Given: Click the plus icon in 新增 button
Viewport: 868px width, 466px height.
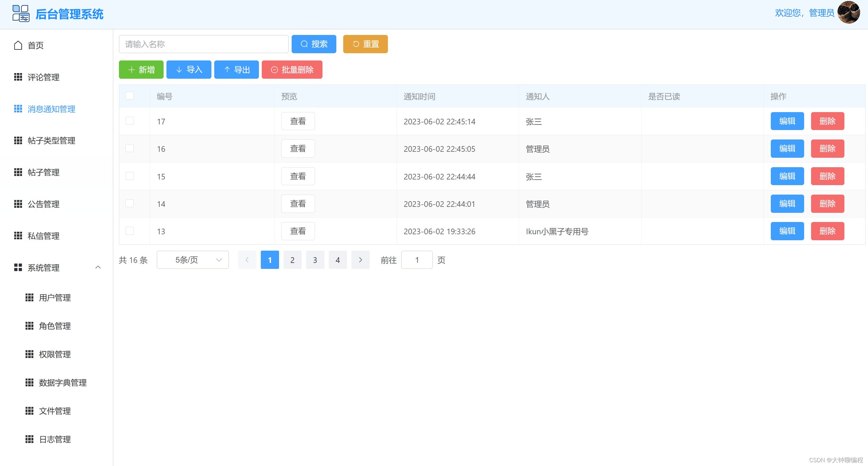Looking at the screenshot, I should 132,70.
